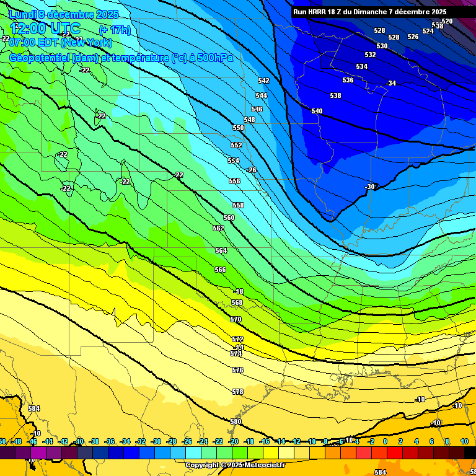Click the -46 label on the color scale
The width and height of the screenshot is (476, 476).
(33, 441)
